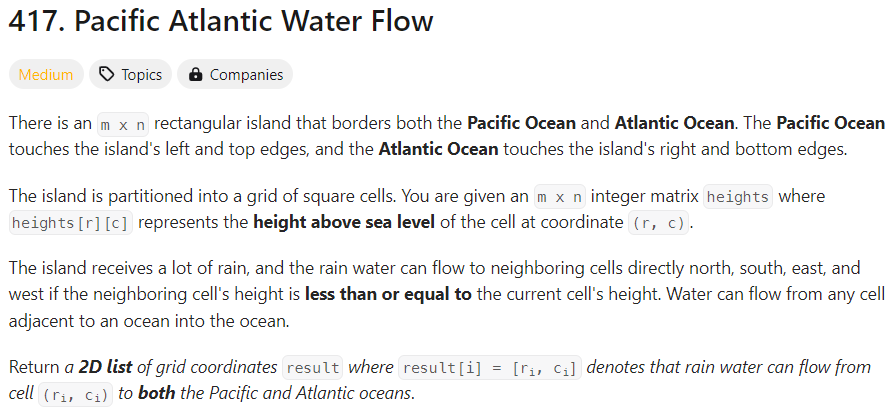Click the Medium difficulty badge
This screenshot has height=413, width=896.
click(46, 74)
